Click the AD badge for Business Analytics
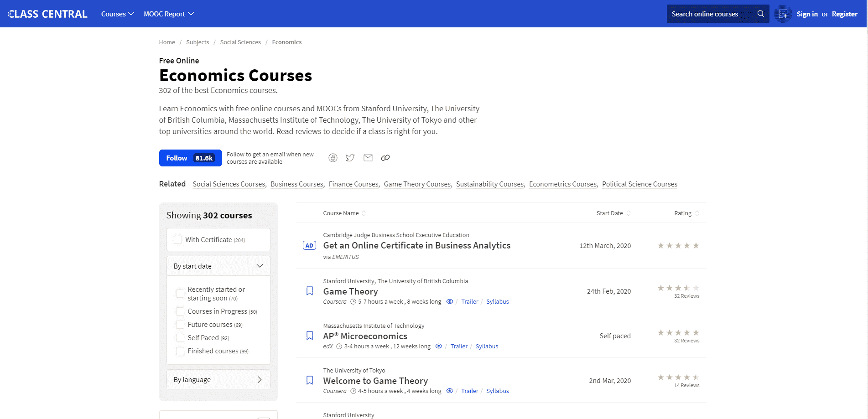This screenshot has height=419, width=868. pos(309,246)
